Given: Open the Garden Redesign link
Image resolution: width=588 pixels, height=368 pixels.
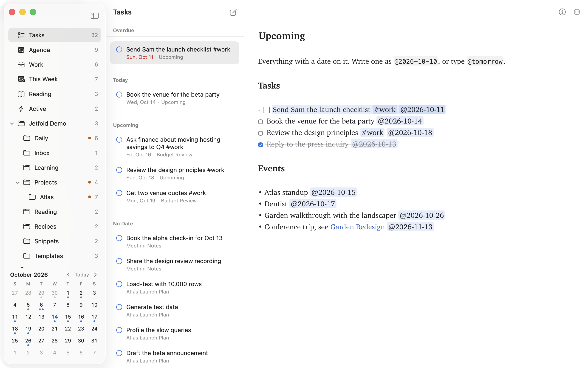Looking at the screenshot, I should point(357,227).
